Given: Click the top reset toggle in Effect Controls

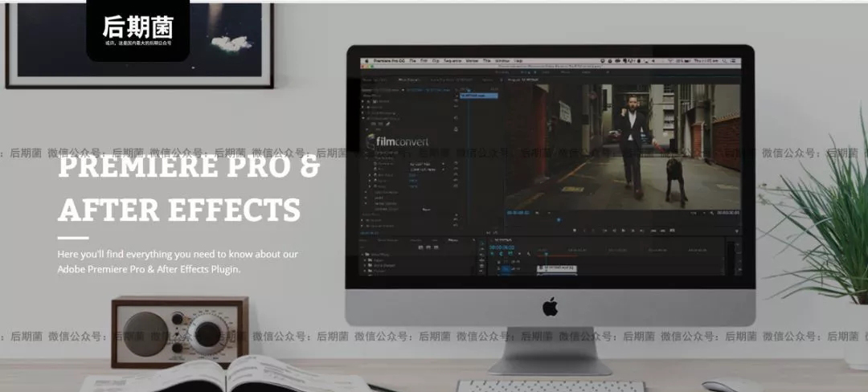Looking at the screenshot, I should [456, 102].
